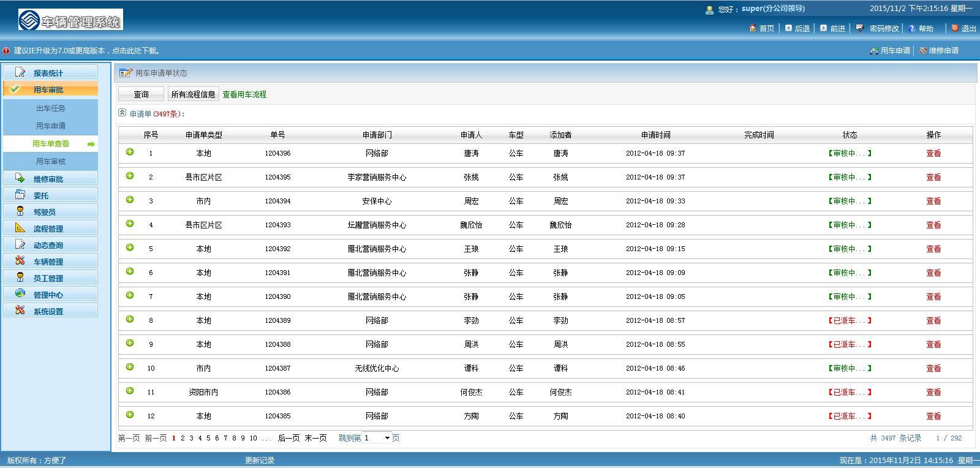980x468 pixels.
Task: Click 查看 for order 1204396
Action: 933,153
